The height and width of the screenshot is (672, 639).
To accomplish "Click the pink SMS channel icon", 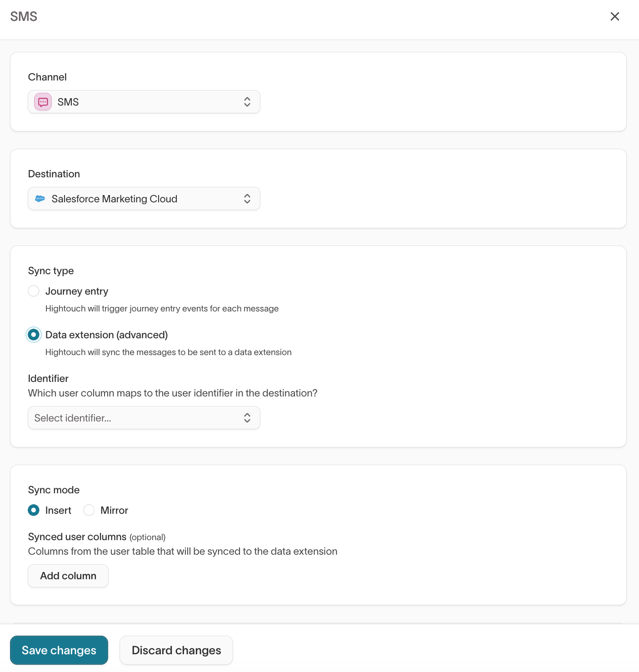I will (x=42, y=101).
